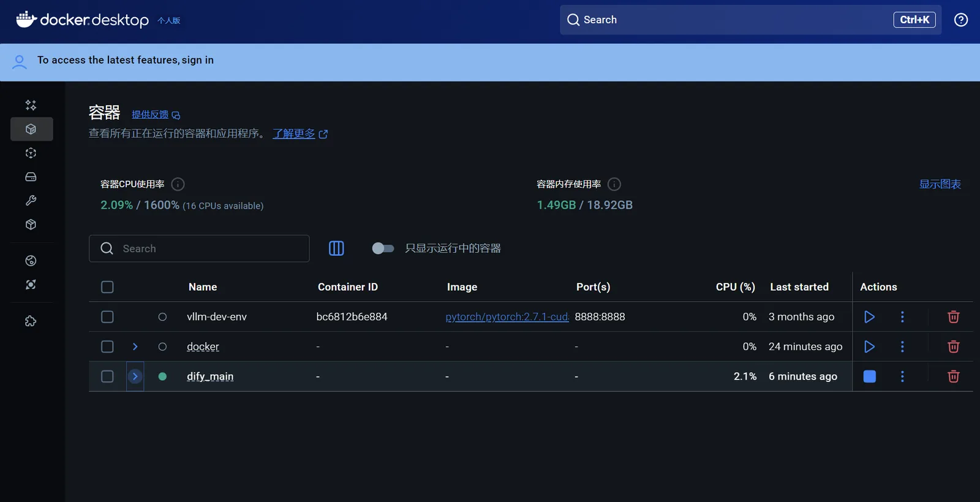Toggle 只显示运行中的容器 switch
Screen dimensions: 980x502
pyautogui.click(x=383, y=248)
